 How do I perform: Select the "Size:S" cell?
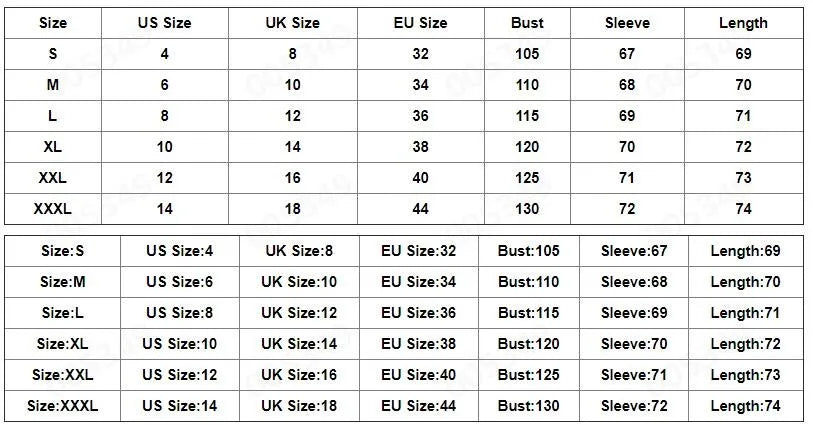coord(62,251)
